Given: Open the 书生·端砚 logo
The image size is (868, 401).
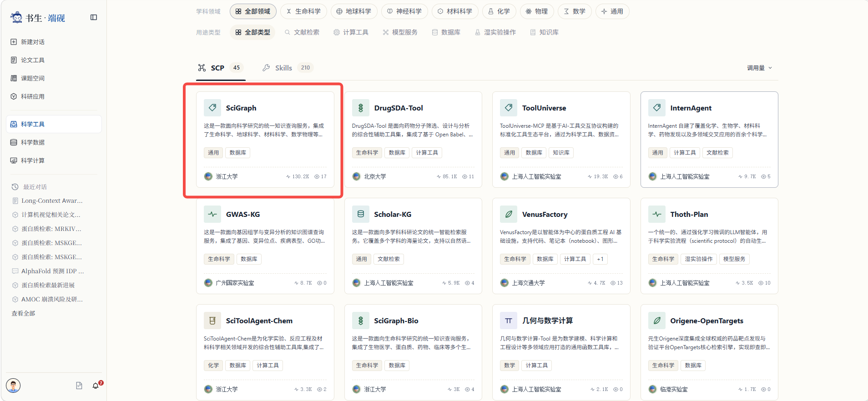Looking at the screenshot, I should [38, 18].
